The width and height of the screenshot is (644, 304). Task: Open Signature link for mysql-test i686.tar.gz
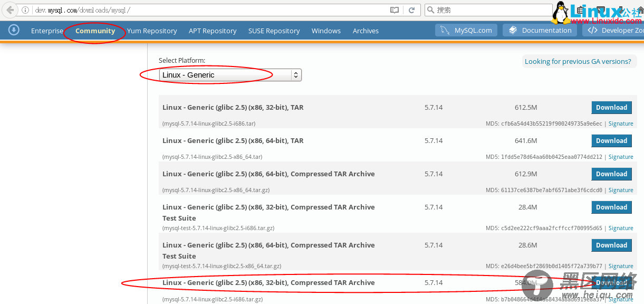click(x=621, y=228)
